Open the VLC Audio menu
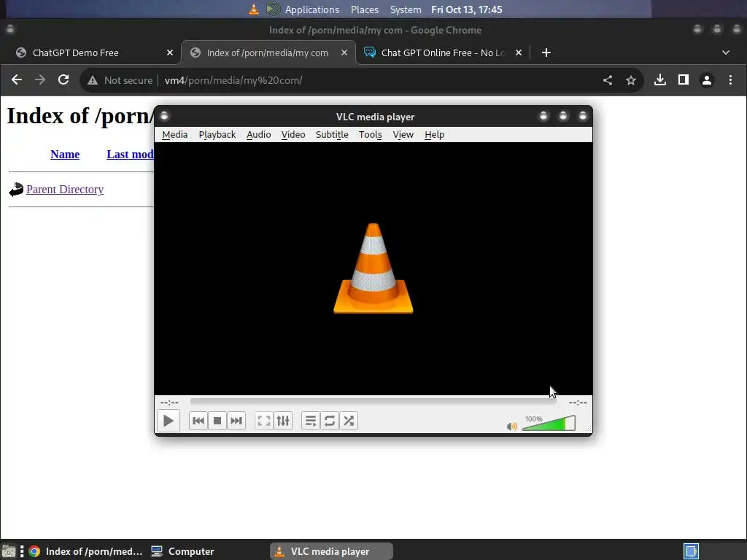Image resolution: width=747 pixels, height=560 pixels. tap(259, 135)
